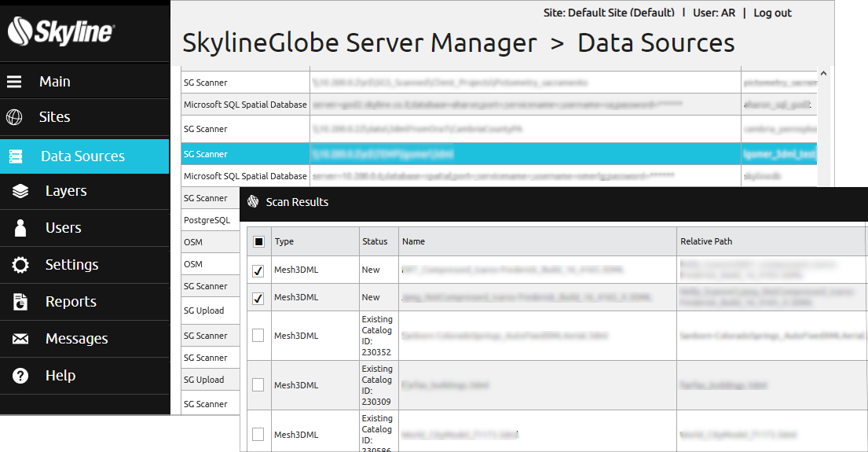Open the Users page
This screenshot has width=868, height=452.
tap(85, 228)
